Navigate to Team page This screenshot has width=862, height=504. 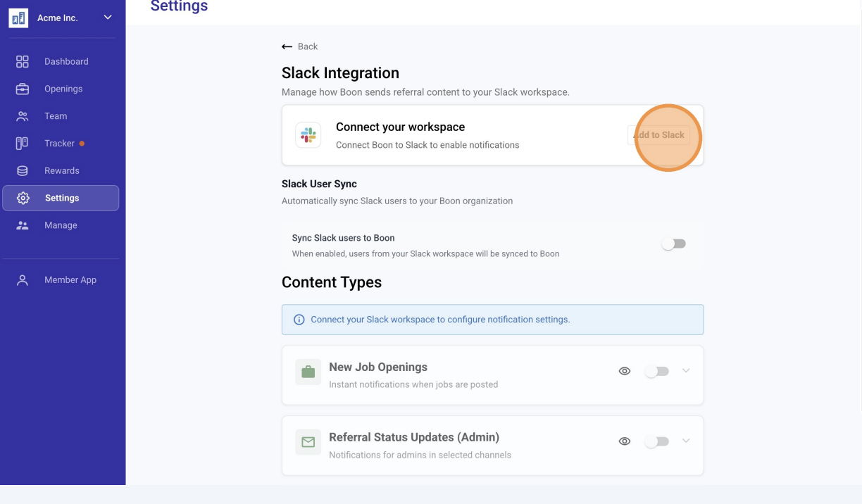[56, 116]
